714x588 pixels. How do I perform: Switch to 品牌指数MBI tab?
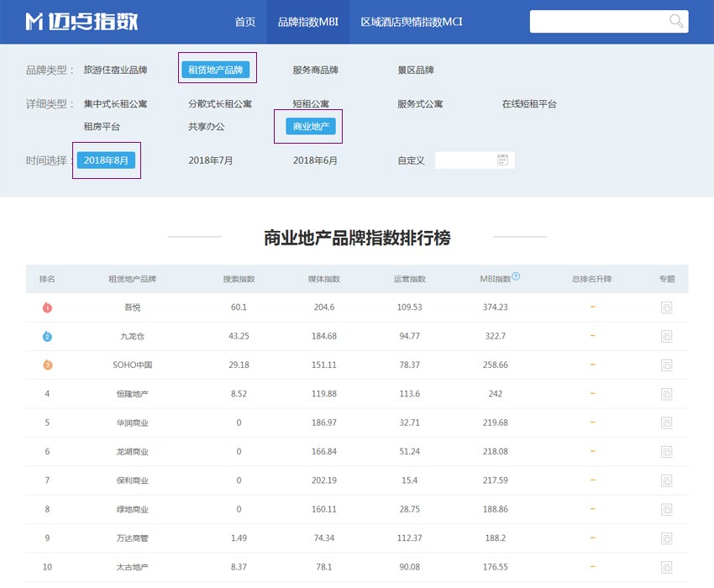pyautogui.click(x=308, y=22)
